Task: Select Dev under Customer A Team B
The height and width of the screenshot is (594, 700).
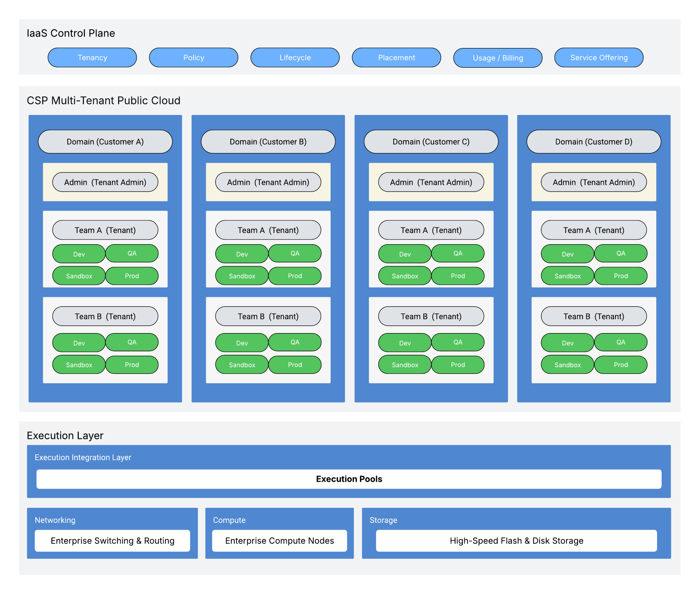Action: tap(79, 343)
